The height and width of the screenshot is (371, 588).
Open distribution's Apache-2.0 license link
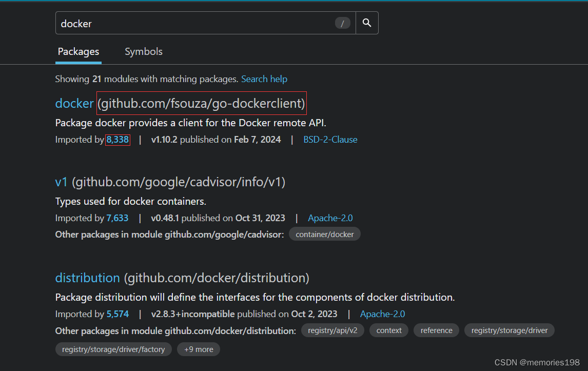382,314
